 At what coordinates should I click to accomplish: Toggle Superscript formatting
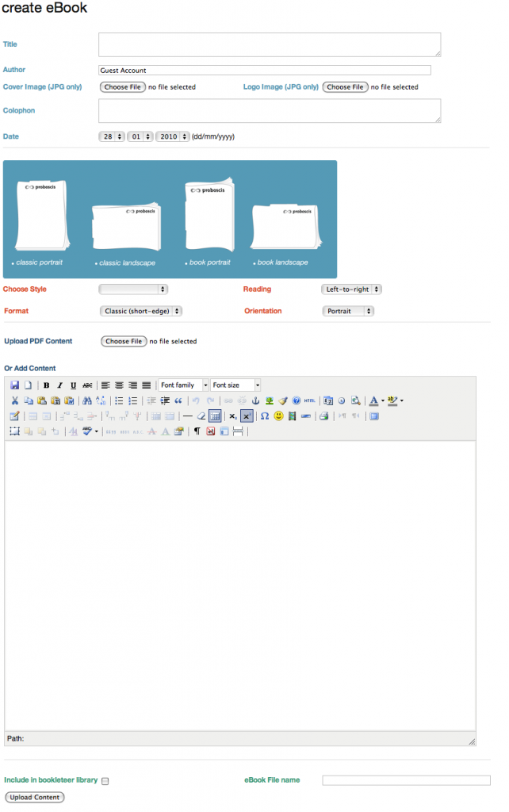point(247,416)
